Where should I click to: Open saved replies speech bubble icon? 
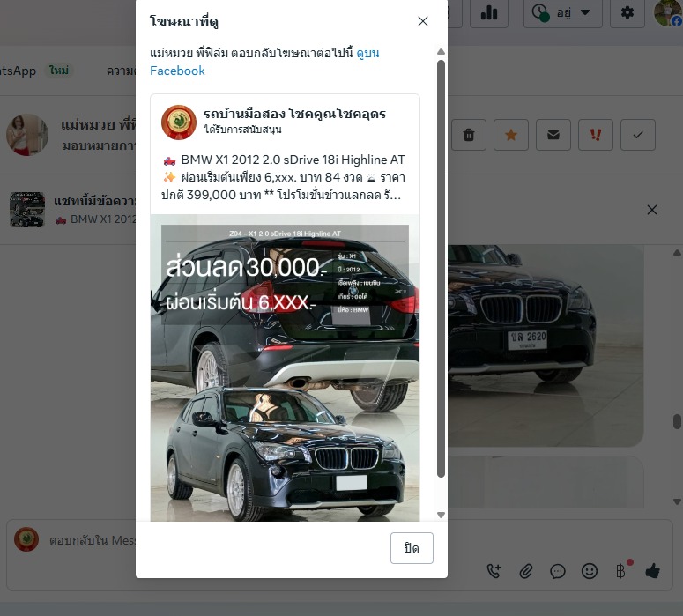coord(558,571)
